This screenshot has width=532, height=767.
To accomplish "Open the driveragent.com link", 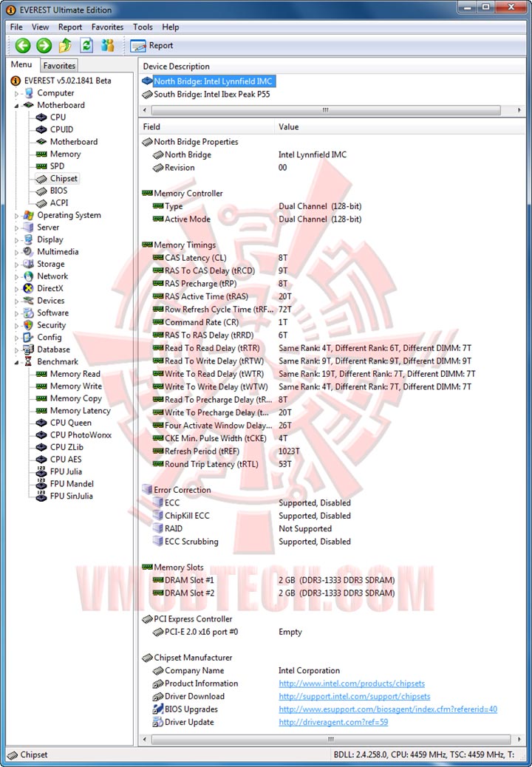I will pyautogui.click(x=333, y=723).
